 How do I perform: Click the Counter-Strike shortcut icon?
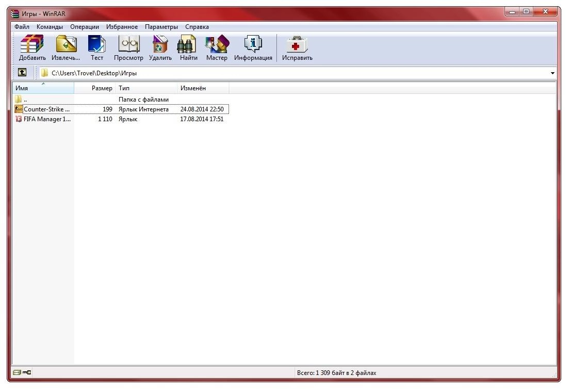click(19, 109)
